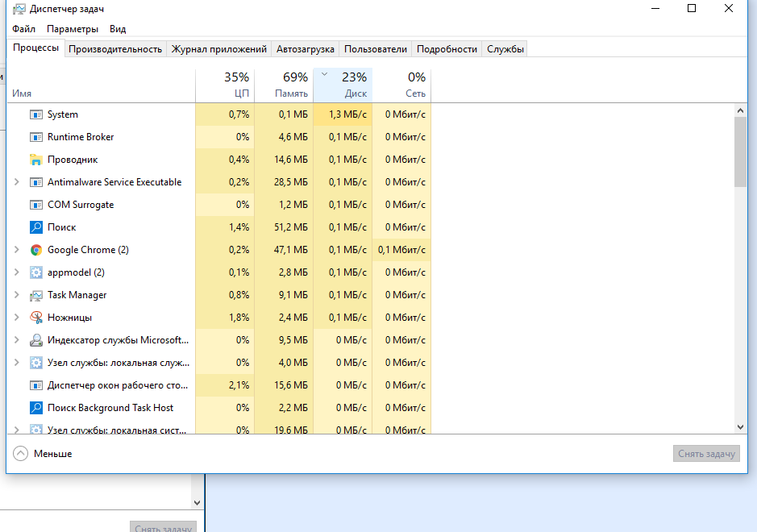Click Снять задачу in the background window
Viewport: 757px width, 532px height.
163,527
